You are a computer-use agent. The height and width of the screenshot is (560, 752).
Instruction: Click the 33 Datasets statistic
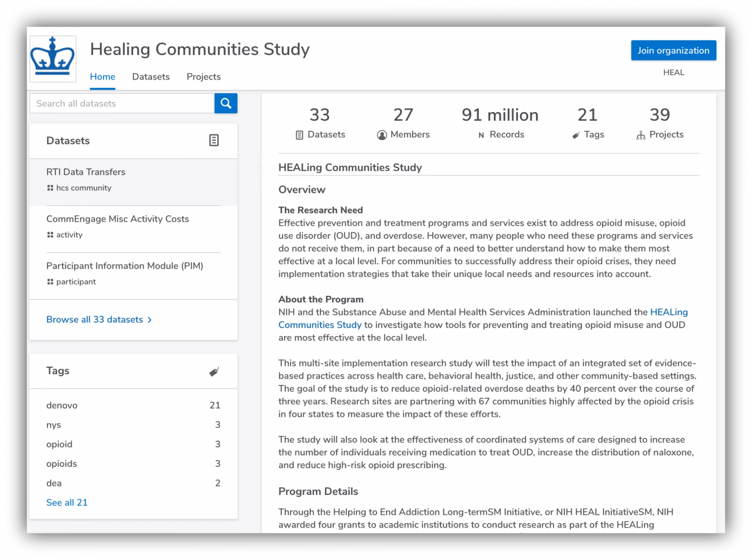point(320,123)
